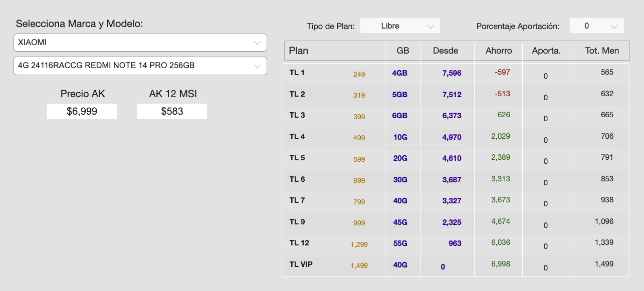This screenshot has height=291, width=644.
Task: Click the TL 2 Aporta. field
Action: click(x=546, y=97)
